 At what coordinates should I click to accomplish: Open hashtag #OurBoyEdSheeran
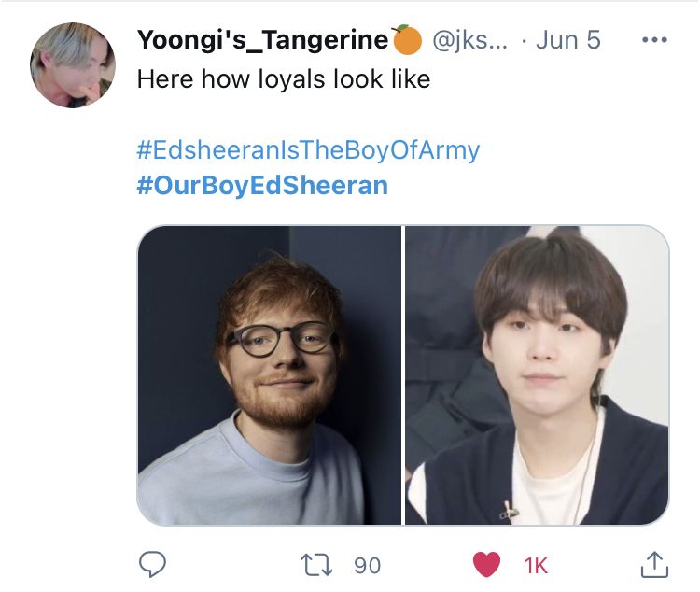(262, 186)
